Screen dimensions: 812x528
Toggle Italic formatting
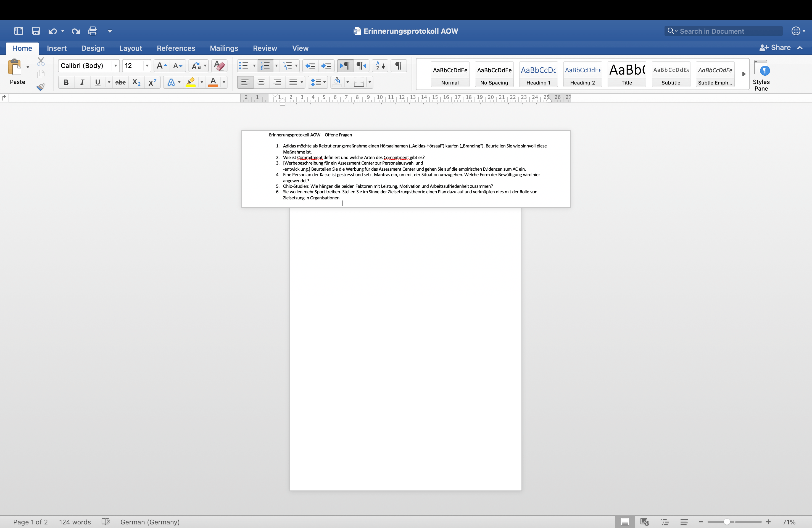coord(82,82)
